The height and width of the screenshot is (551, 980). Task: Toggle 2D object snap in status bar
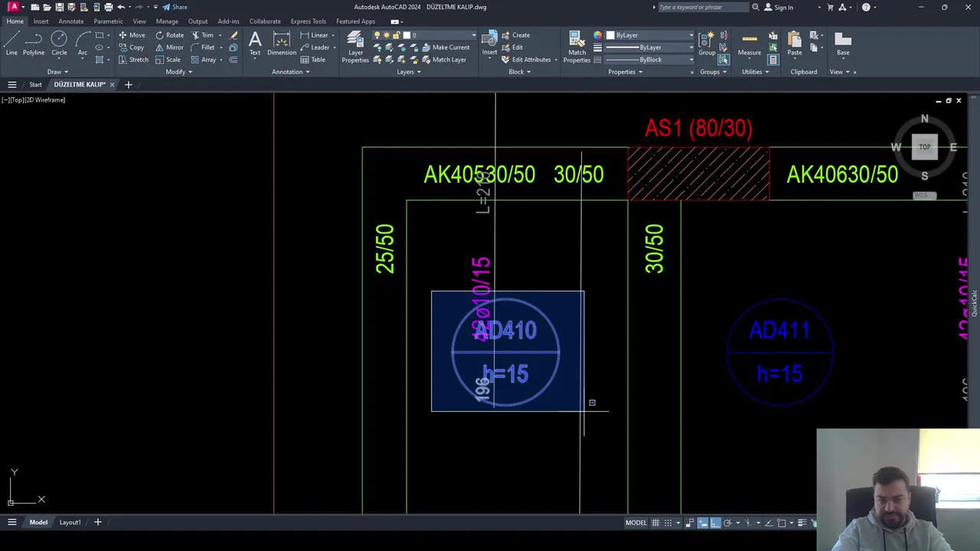(x=782, y=523)
